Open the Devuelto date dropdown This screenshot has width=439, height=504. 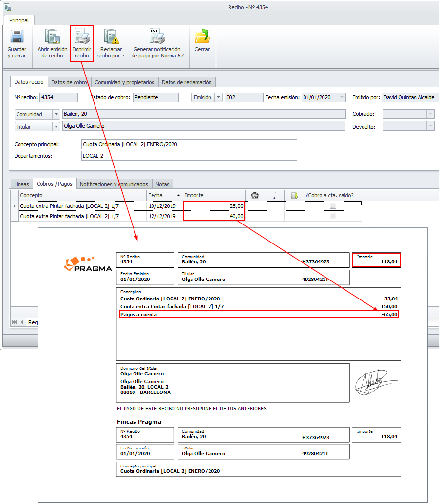point(430,126)
